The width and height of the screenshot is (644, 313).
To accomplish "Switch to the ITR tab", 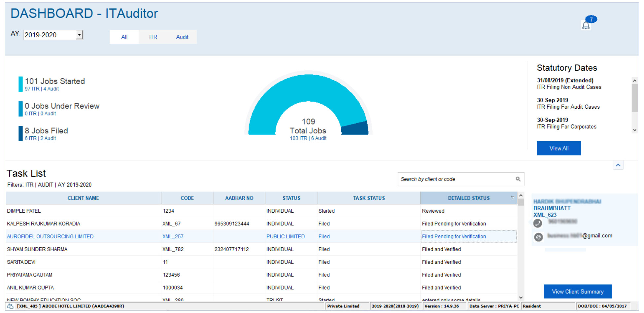I will (153, 37).
